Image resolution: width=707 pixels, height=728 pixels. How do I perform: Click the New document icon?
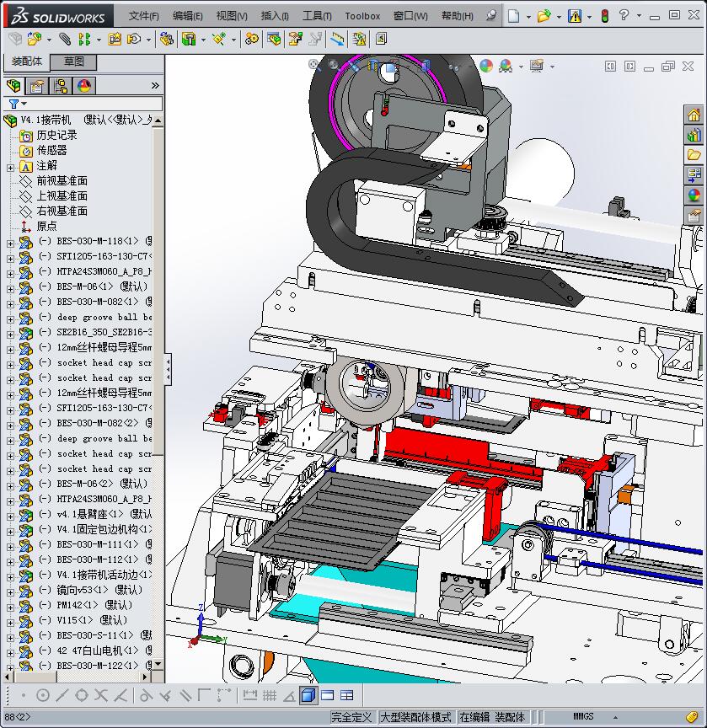(514, 15)
